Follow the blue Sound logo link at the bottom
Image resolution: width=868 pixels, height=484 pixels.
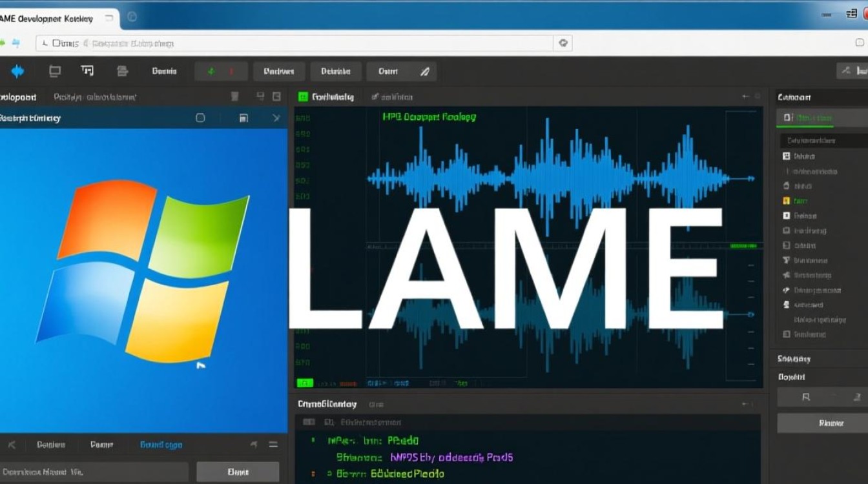160,445
